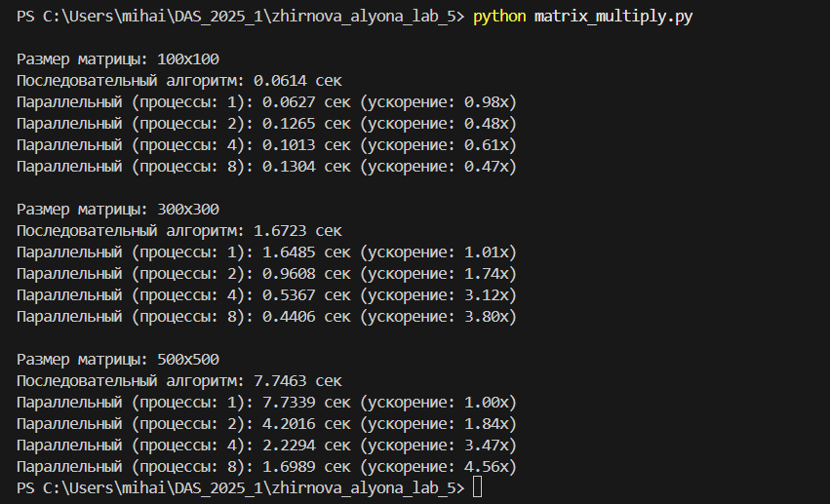Image resolution: width=830 pixels, height=504 pixels.
Task: Click the 'Размер матрицы: 500x500' heading
Action: pyautogui.click(x=118, y=359)
